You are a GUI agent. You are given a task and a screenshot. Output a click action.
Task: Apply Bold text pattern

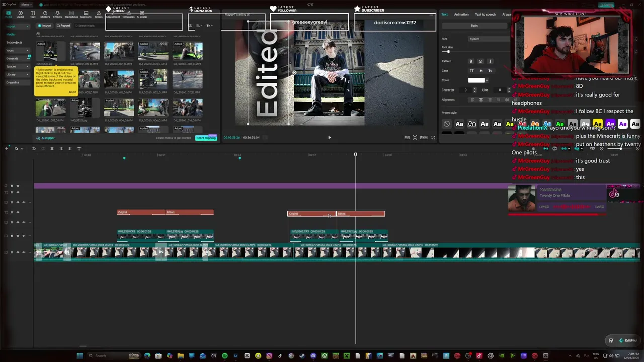click(x=471, y=61)
